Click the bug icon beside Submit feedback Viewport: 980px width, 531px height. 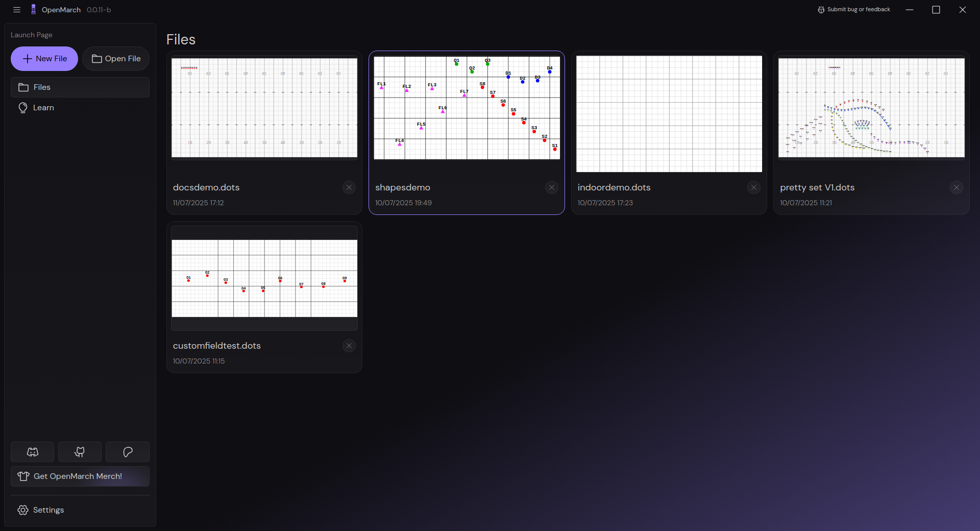[x=820, y=9]
